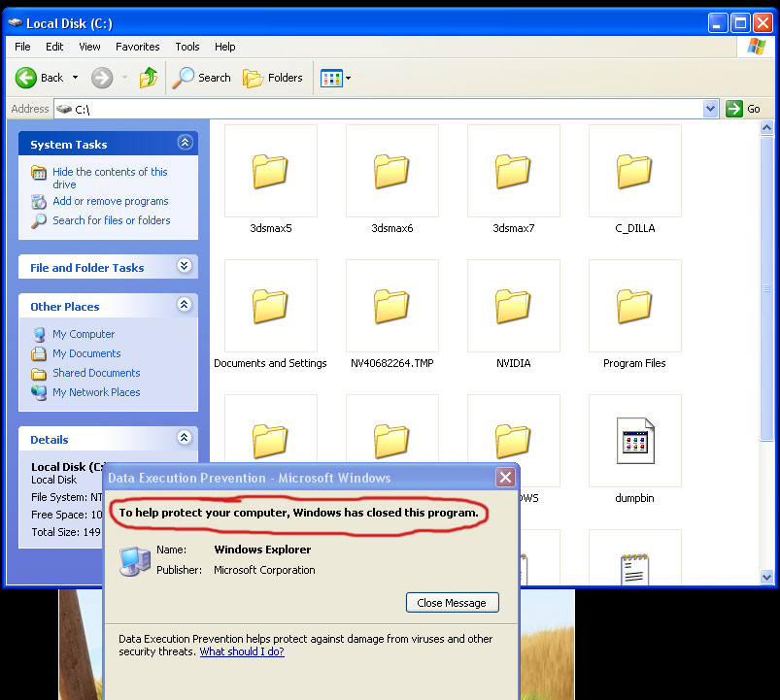Select the 3dsmax5 folder icon
The height and width of the screenshot is (700, 780).
click(x=270, y=171)
